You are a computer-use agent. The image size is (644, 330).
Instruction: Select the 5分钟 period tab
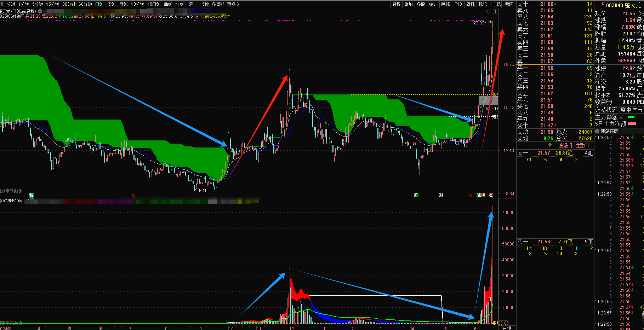pos(38,4)
